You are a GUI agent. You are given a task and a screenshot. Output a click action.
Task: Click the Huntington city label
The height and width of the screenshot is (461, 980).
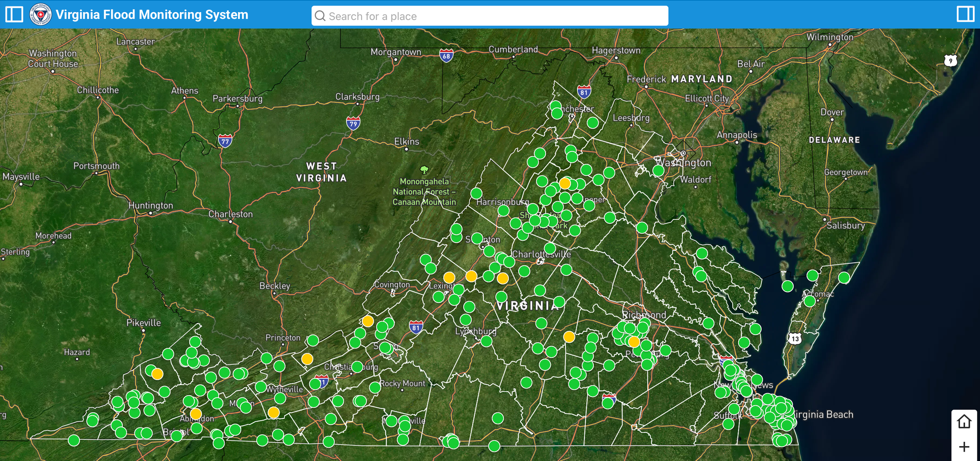[151, 205]
